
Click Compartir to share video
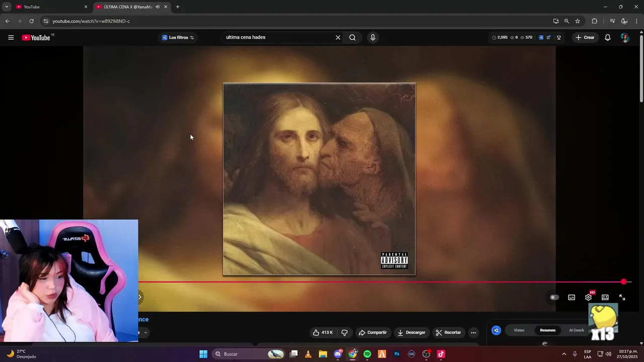pyautogui.click(x=372, y=332)
